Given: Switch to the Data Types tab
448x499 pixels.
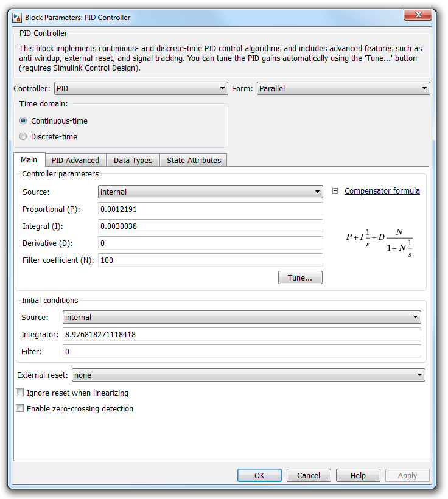Looking at the screenshot, I should tap(133, 161).
